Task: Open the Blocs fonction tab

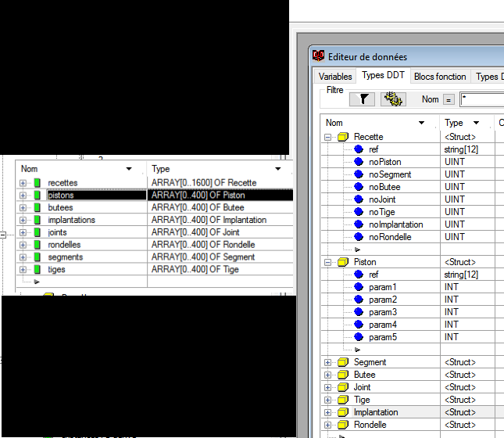Action: [440, 77]
